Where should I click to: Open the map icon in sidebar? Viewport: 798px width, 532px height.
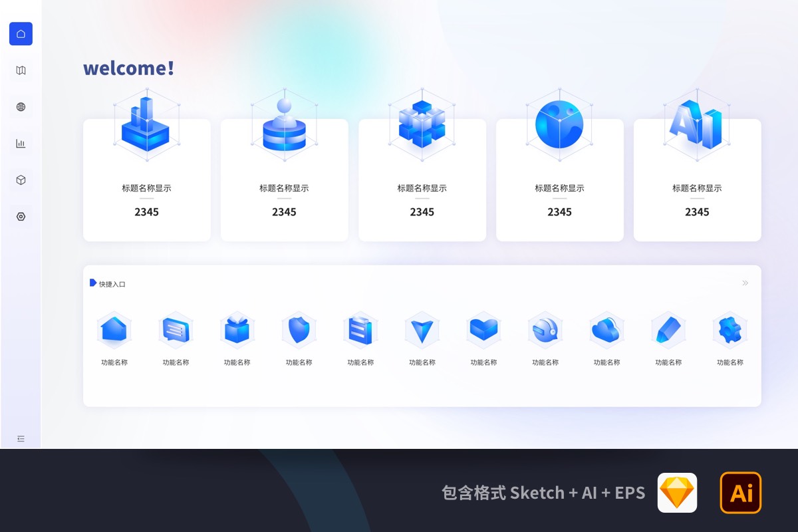21,70
